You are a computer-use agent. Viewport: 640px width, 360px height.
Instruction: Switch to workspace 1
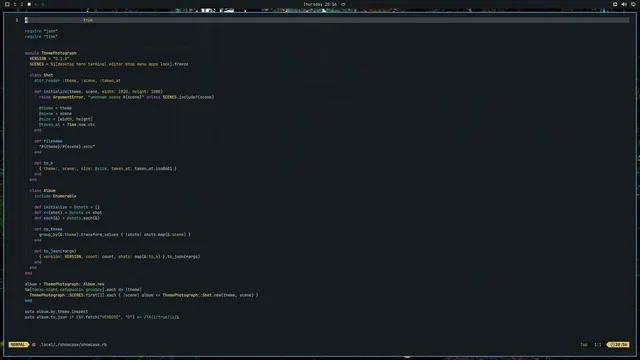pyautogui.click(x=15, y=4)
